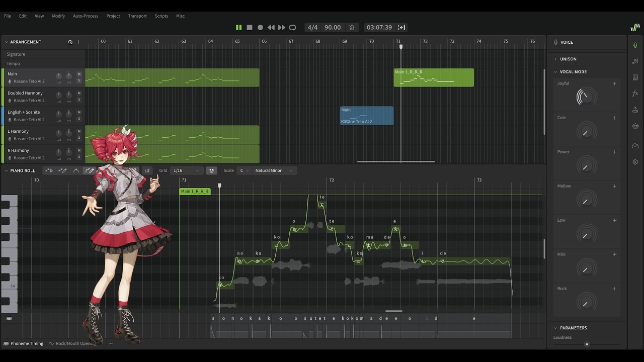Open the AI robot sidebar icon
Viewport: 644px width, 362px height.
(x=635, y=126)
